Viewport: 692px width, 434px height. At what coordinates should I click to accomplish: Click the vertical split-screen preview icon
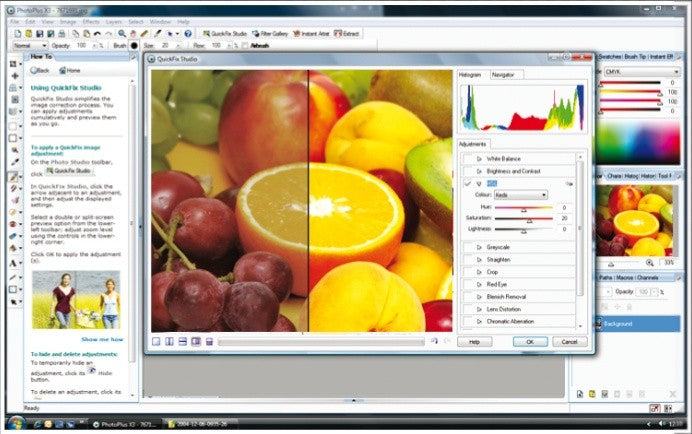click(169, 342)
